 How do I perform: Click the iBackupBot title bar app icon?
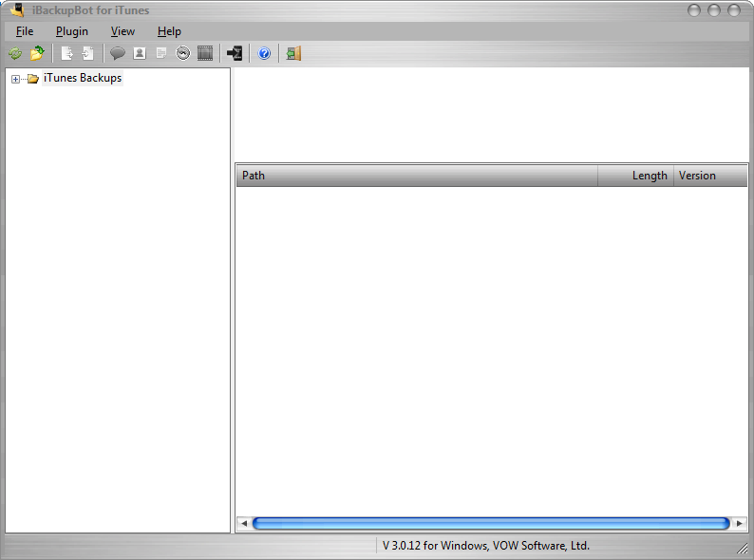[17, 9]
